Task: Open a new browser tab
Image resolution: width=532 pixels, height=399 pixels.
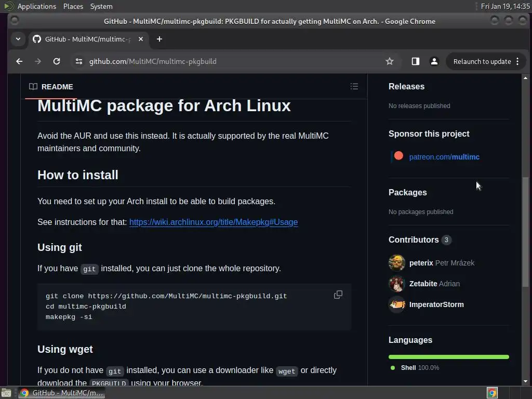Action: click(159, 39)
